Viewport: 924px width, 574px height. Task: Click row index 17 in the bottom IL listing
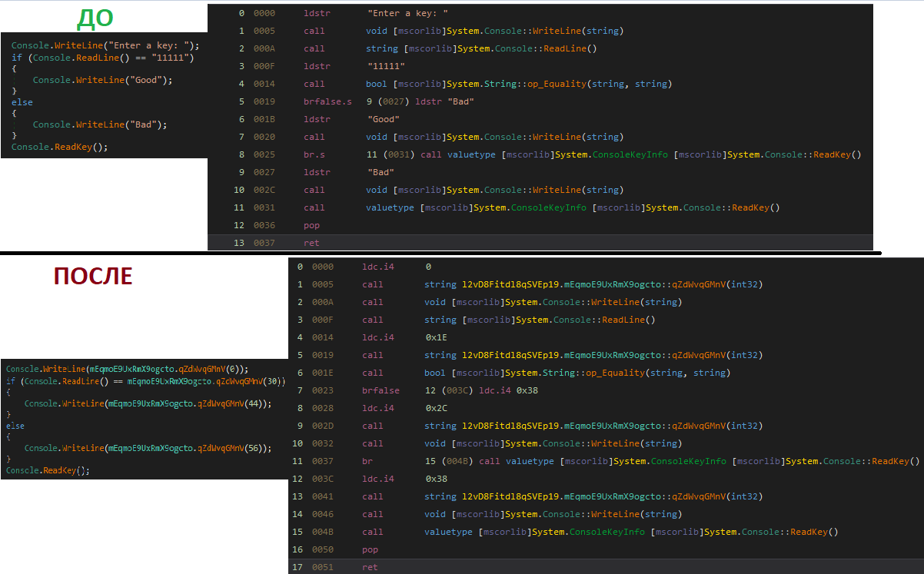coord(299,567)
